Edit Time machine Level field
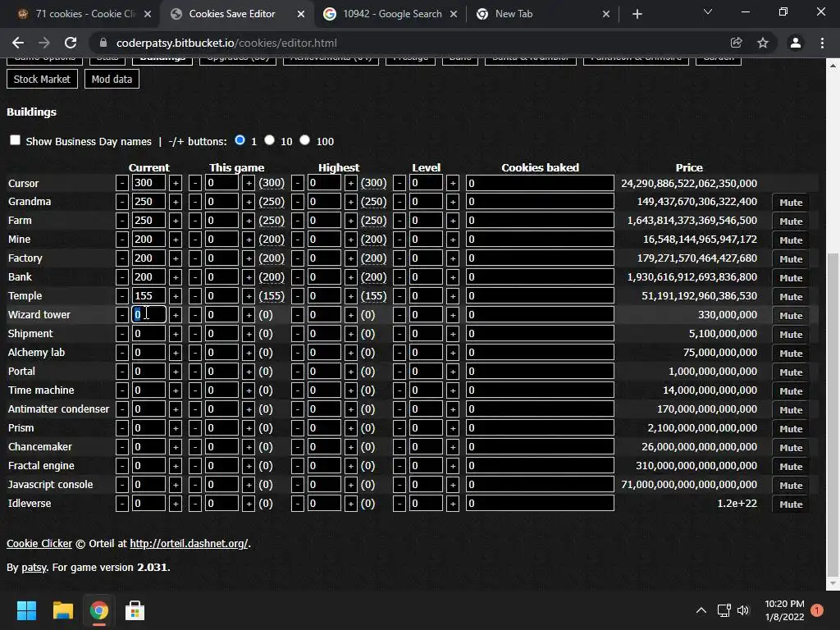 [x=426, y=390]
